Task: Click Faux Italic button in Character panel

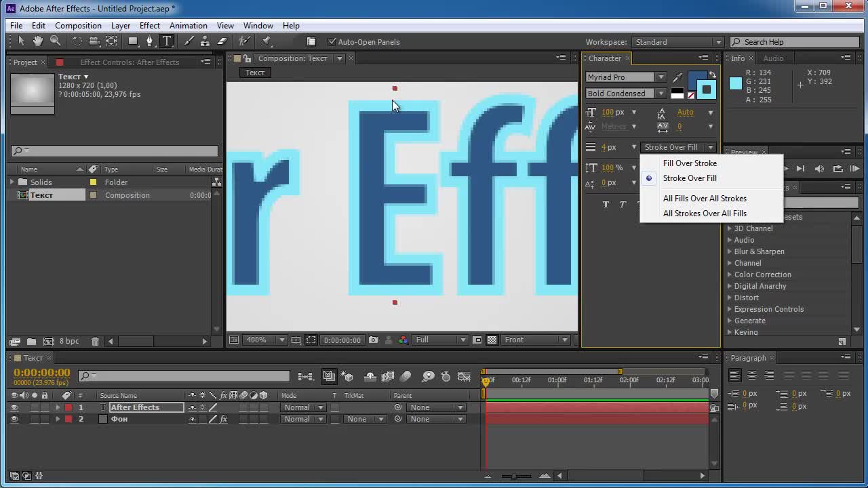Action: (x=623, y=204)
